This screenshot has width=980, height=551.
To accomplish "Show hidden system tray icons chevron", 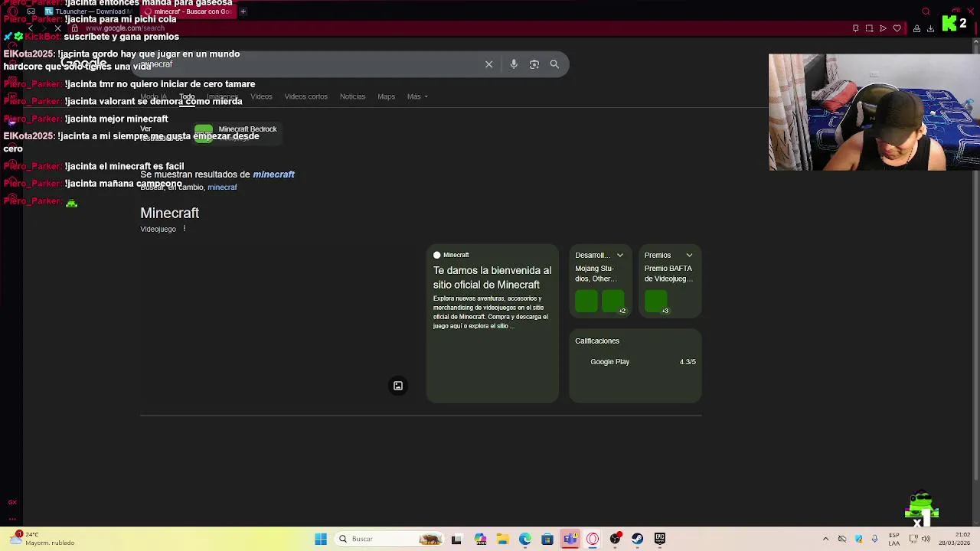I will point(825,539).
